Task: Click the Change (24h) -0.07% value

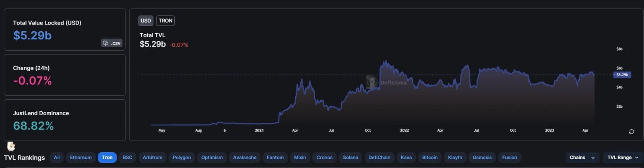Action: pos(32,81)
